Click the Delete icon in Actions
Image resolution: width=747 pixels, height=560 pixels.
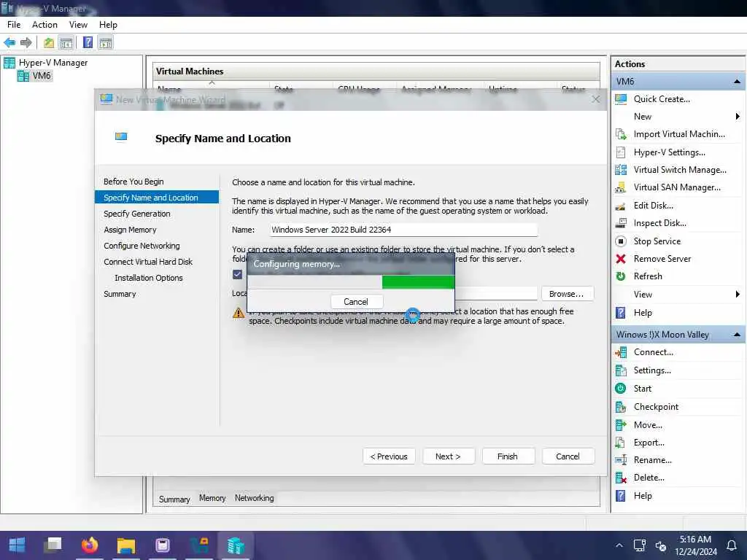click(x=621, y=478)
